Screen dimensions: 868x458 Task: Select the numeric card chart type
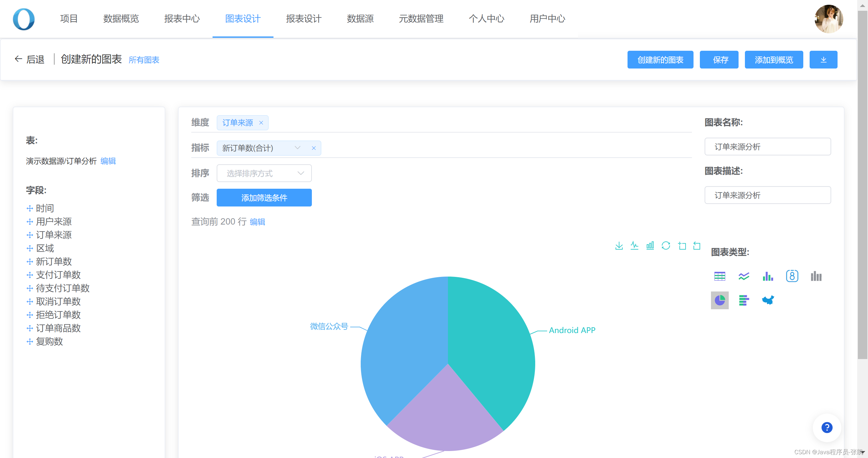792,276
